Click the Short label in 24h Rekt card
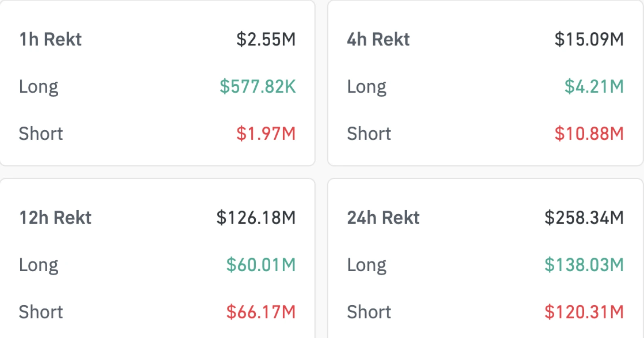This screenshot has width=644, height=338. coord(369,312)
